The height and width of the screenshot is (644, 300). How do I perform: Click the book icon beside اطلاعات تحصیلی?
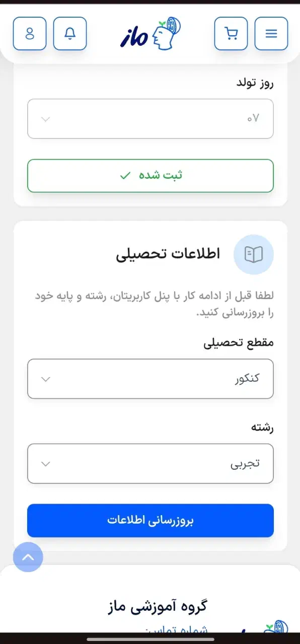click(254, 255)
